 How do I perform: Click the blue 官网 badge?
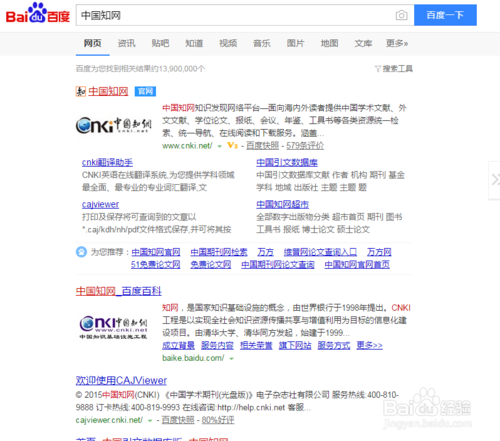point(145,91)
